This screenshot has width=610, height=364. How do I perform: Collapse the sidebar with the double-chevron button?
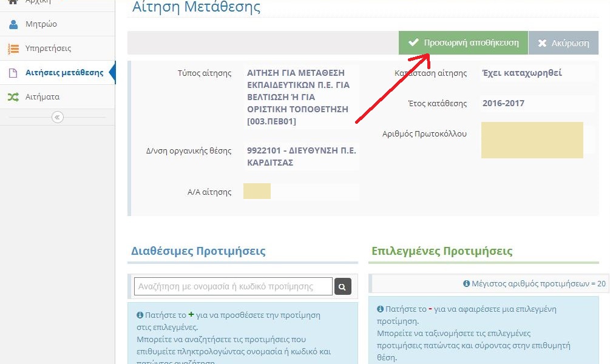coord(58,117)
